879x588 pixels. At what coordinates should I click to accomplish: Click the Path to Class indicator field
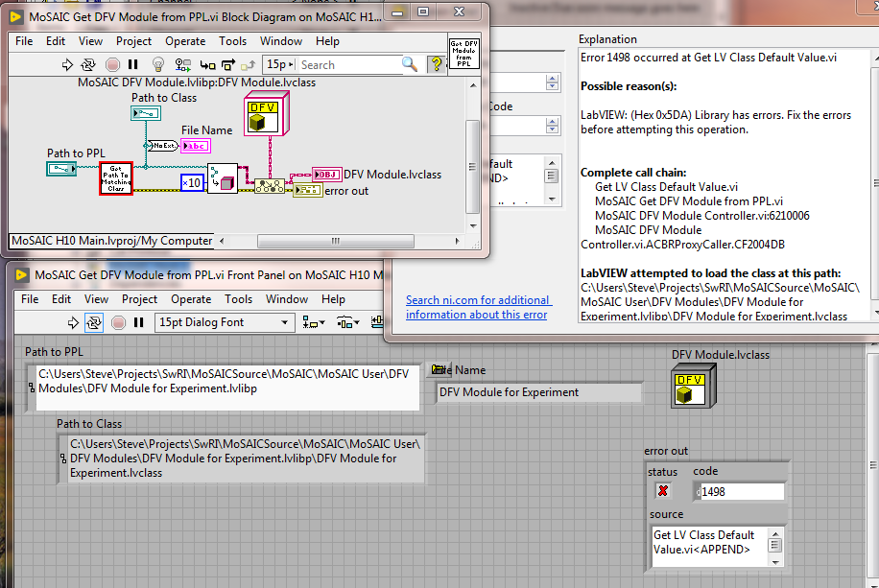(246, 458)
